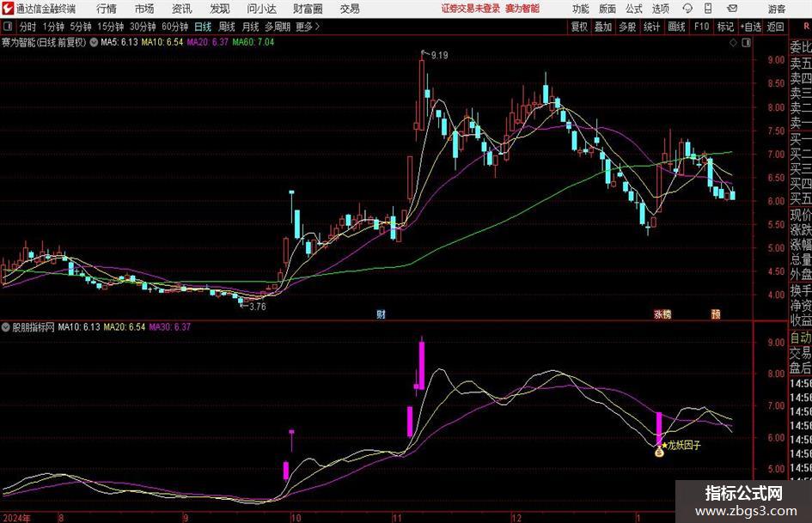
Task: Switch to the 月线 monthly tab
Action: click(x=251, y=27)
